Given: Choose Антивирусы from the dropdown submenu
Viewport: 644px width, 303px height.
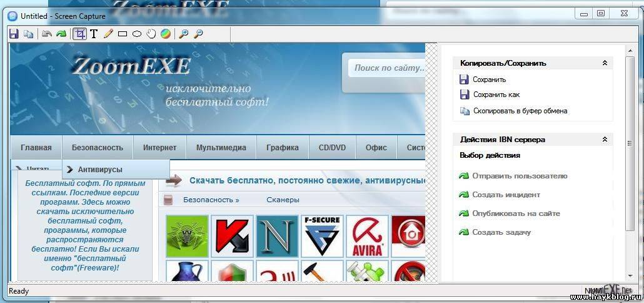Looking at the screenshot, I should 116,170.
